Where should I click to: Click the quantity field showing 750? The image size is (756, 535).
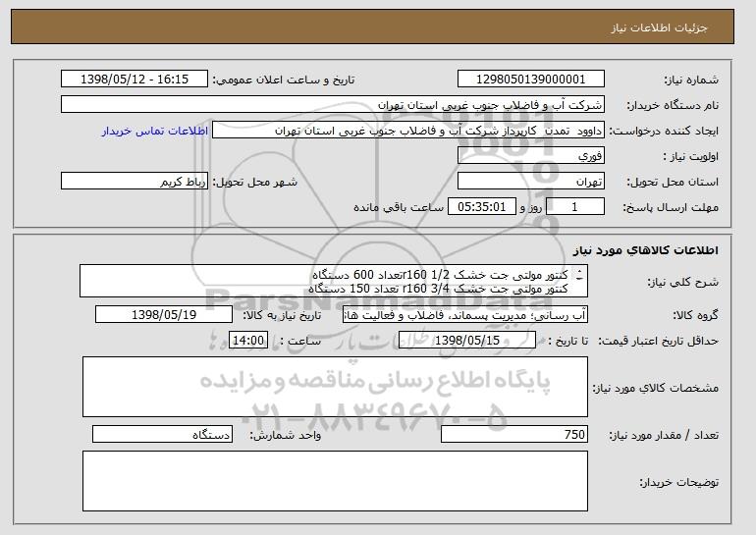point(514,434)
